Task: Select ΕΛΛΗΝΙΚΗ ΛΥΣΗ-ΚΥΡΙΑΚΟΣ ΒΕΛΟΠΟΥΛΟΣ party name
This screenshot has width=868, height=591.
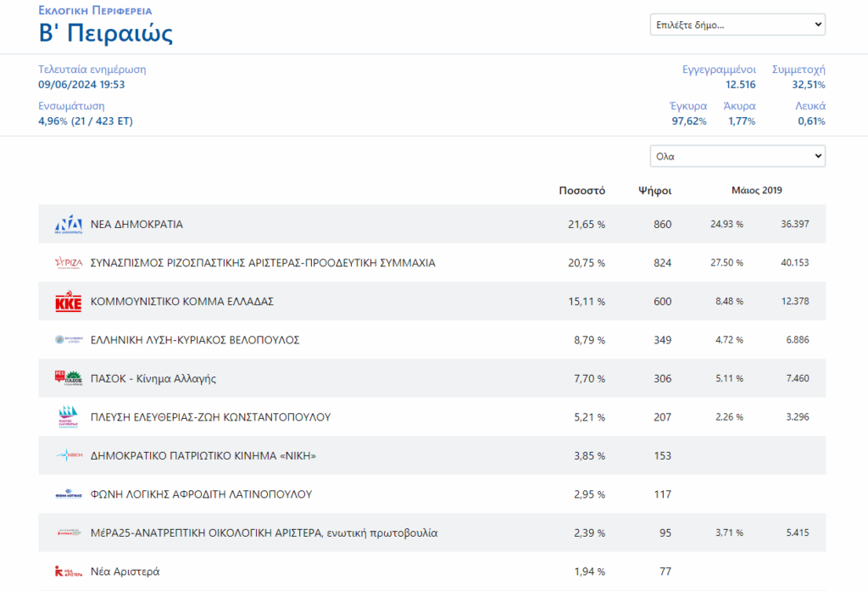Action: coord(195,339)
